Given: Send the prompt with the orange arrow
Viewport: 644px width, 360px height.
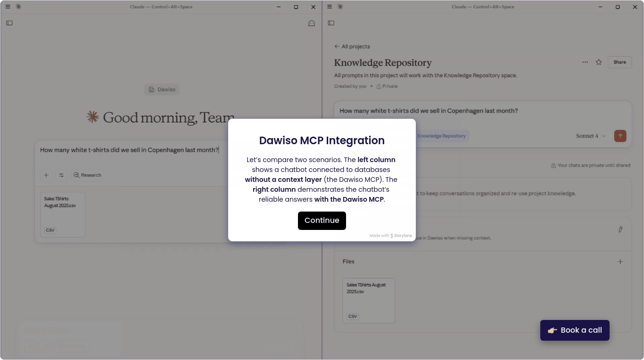Looking at the screenshot, I should pyautogui.click(x=620, y=136).
